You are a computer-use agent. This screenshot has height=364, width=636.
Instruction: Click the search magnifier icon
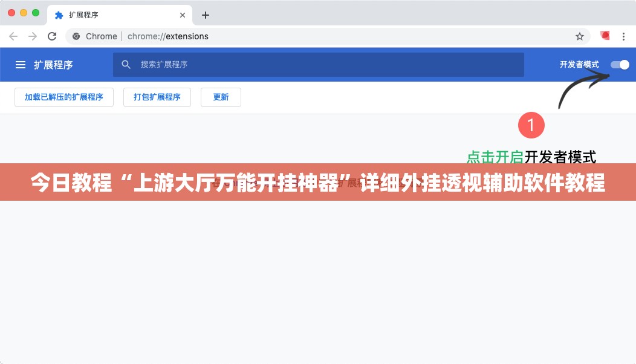(x=126, y=65)
